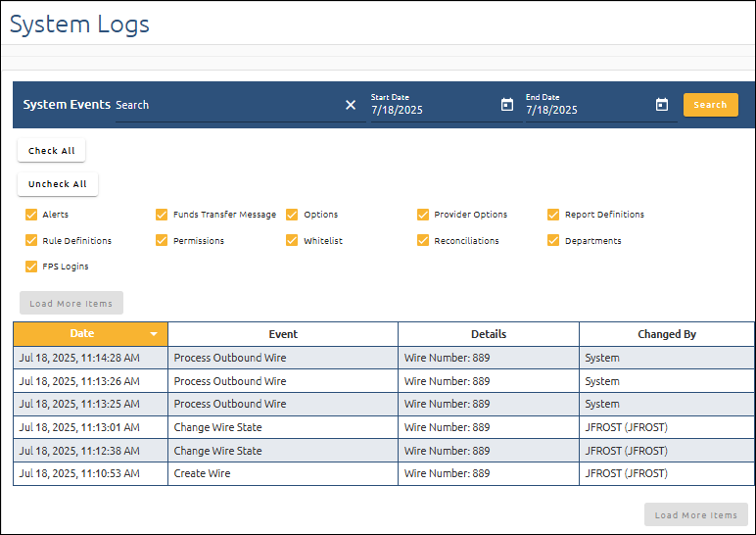Disable the FPS Logins filter
The height and width of the screenshot is (535, 756).
[x=31, y=267]
